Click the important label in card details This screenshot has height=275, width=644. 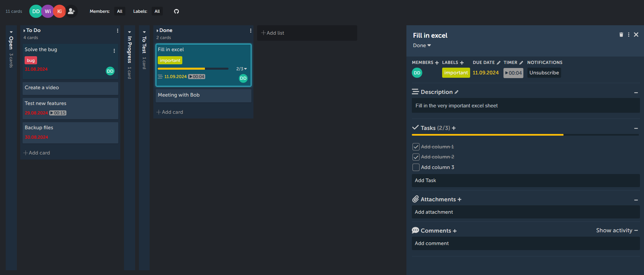(x=456, y=73)
